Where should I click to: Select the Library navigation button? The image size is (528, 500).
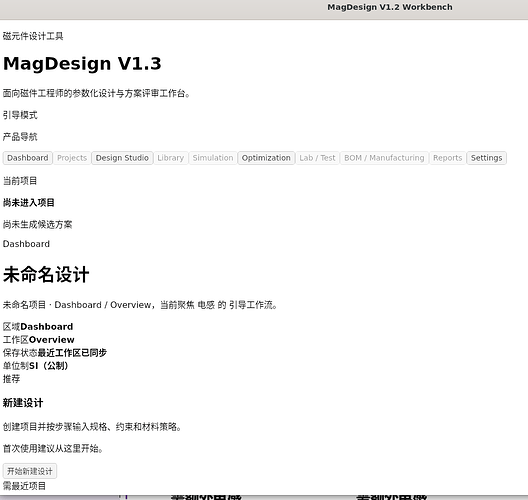[171, 158]
